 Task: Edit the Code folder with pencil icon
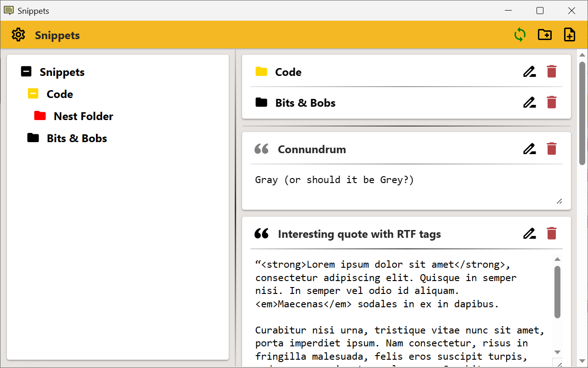[x=529, y=72]
